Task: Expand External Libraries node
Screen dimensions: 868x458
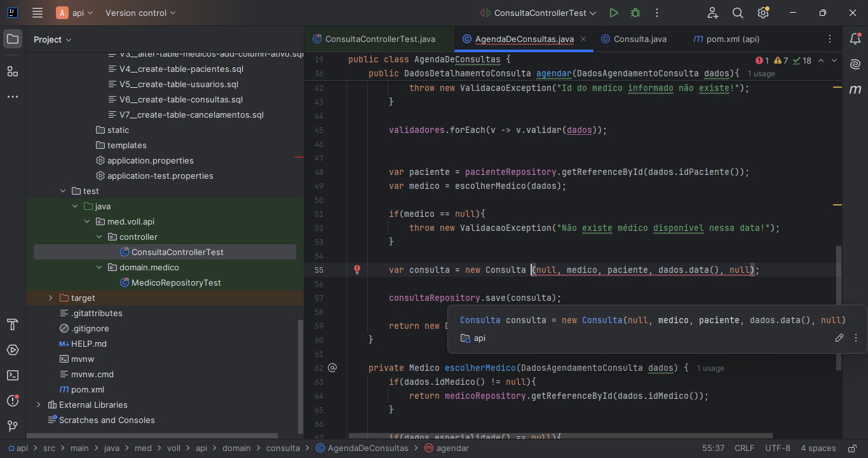Action: pos(39,405)
